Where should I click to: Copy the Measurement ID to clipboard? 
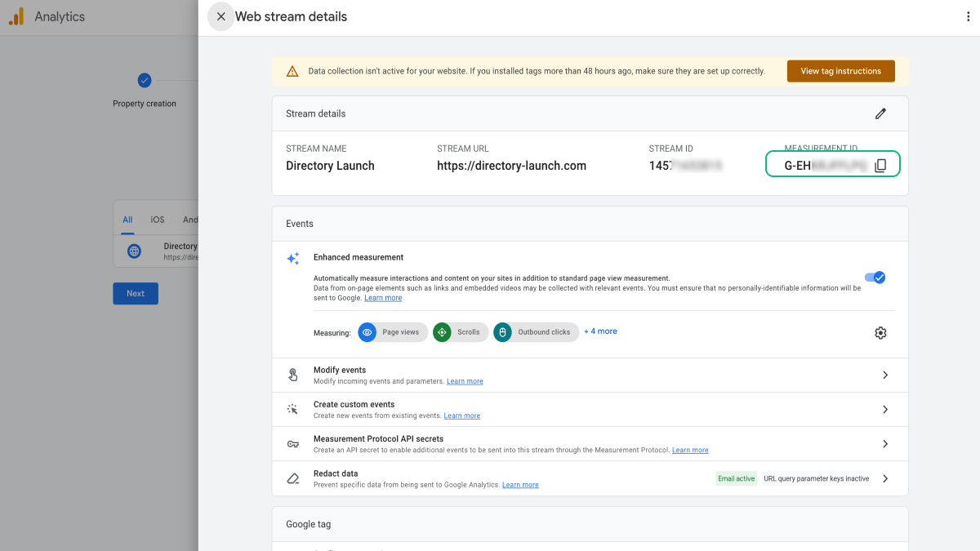[x=880, y=166]
